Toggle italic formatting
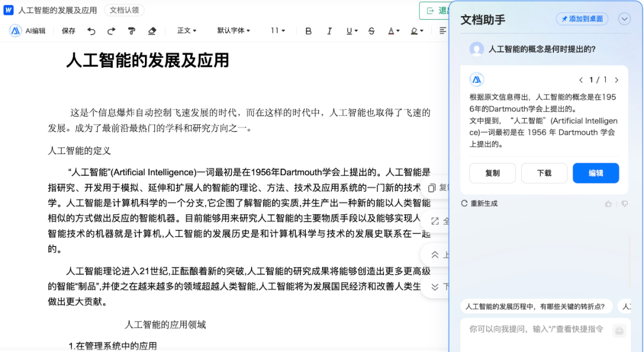This screenshot has height=352, width=644. 329,30
